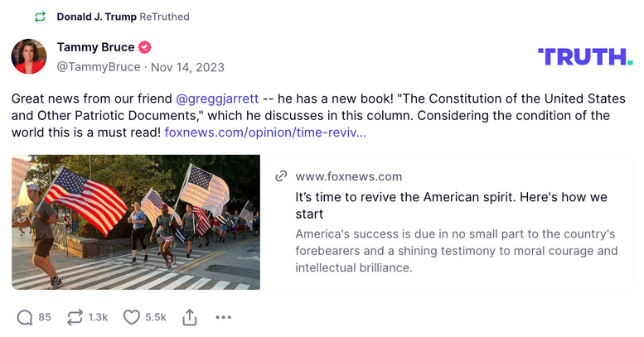Click the share upload icon
The width and height of the screenshot is (644, 337).
pyautogui.click(x=190, y=317)
